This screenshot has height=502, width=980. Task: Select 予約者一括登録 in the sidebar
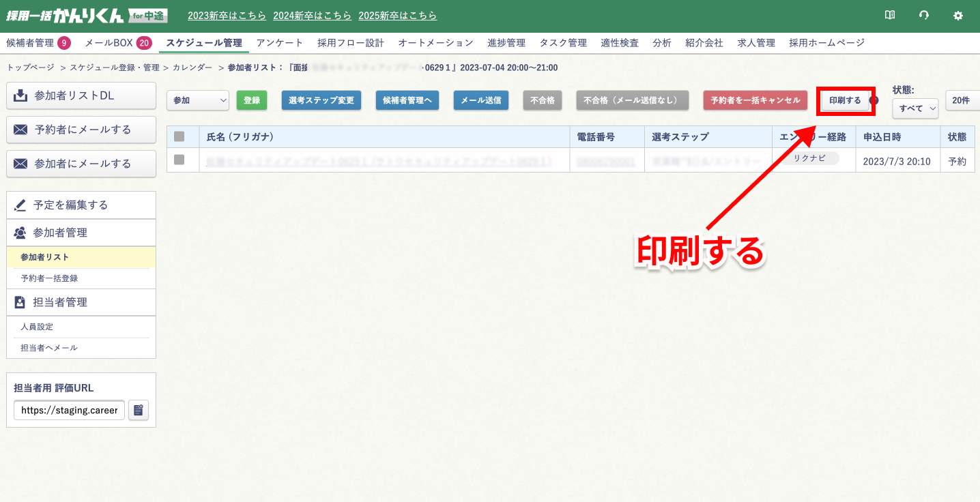[x=49, y=278]
